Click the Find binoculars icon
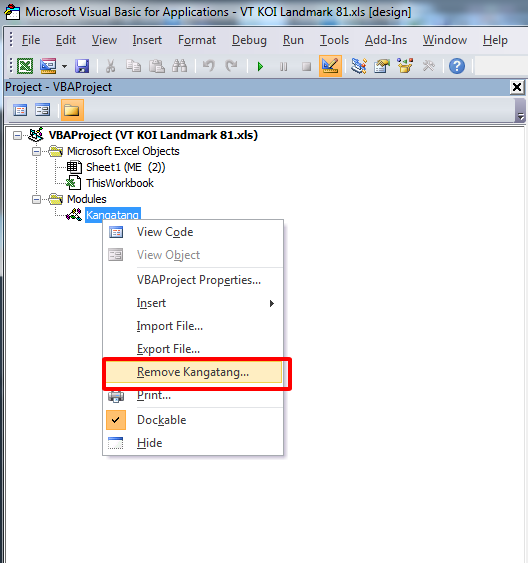 click(x=179, y=66)
